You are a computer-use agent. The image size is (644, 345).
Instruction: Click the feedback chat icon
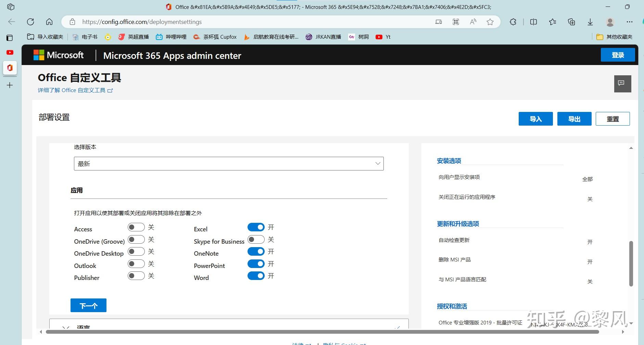[x=622, y=84]
